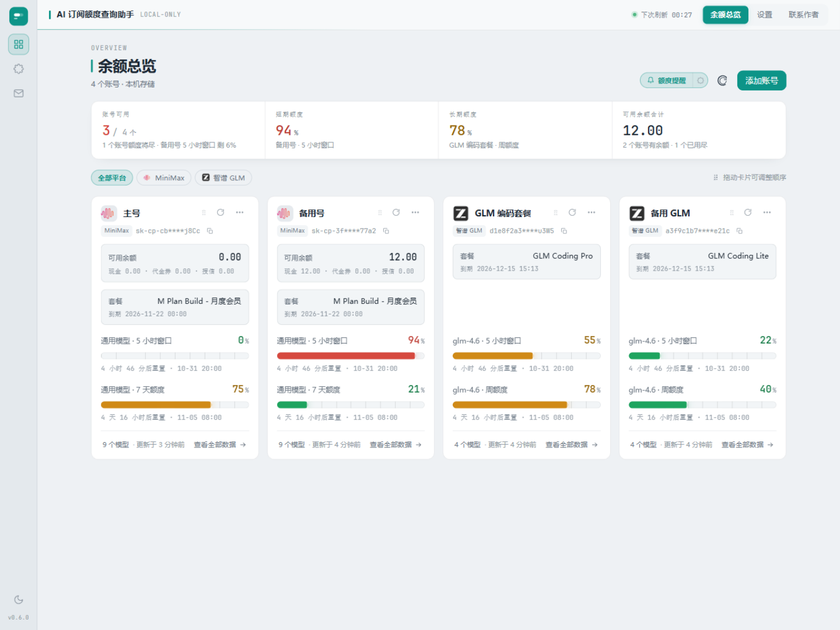Switch to the 设置 tab
840x630 pixels.
point(765,15)
